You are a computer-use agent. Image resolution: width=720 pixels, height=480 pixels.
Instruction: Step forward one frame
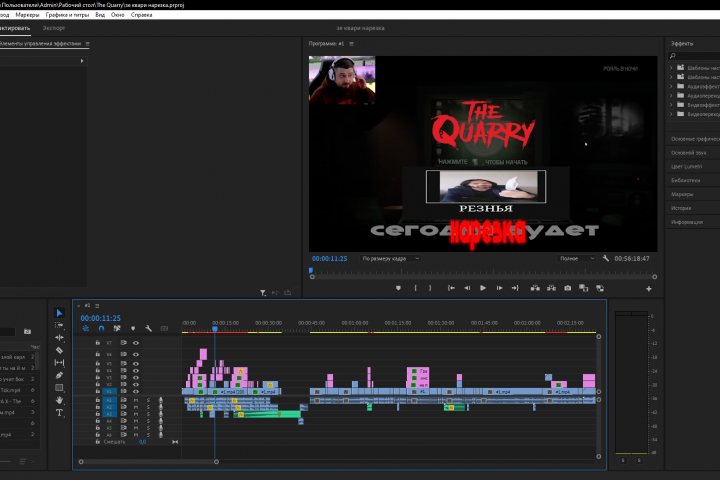499,288
